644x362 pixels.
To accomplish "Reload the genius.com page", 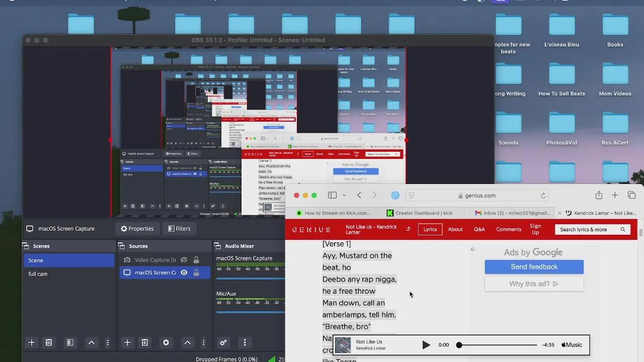I will point(543,196).
